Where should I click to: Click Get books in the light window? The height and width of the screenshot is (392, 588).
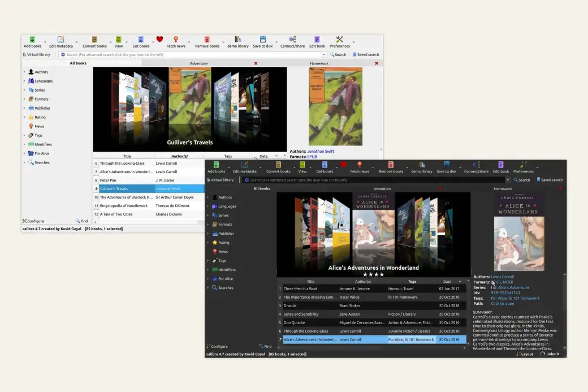(x=141, y=42)
